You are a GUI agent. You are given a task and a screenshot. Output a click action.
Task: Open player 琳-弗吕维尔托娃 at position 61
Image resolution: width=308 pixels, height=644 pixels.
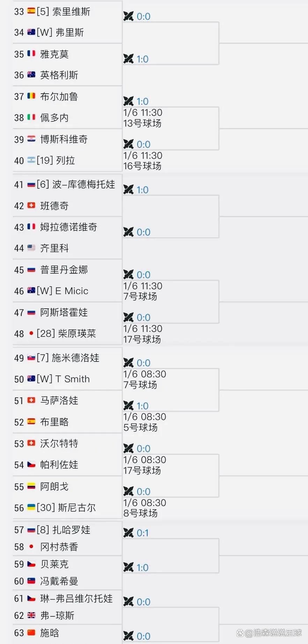tap(76, 599)
